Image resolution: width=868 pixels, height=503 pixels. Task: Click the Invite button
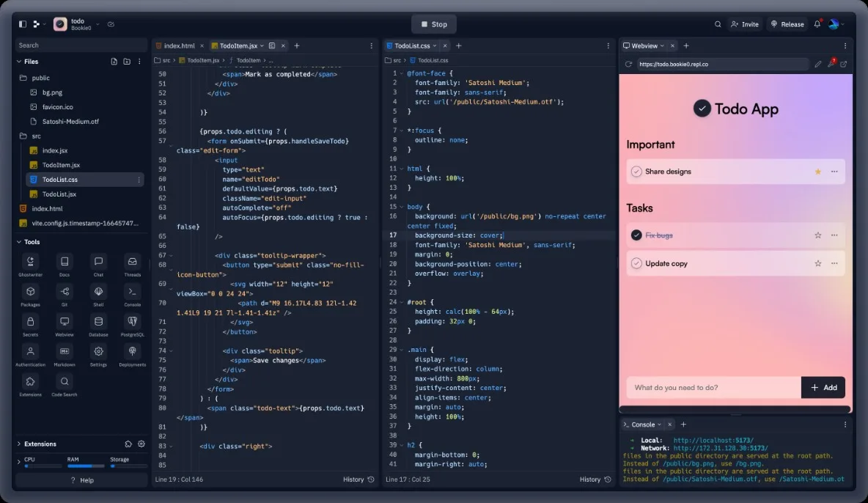tap(744, 24)
